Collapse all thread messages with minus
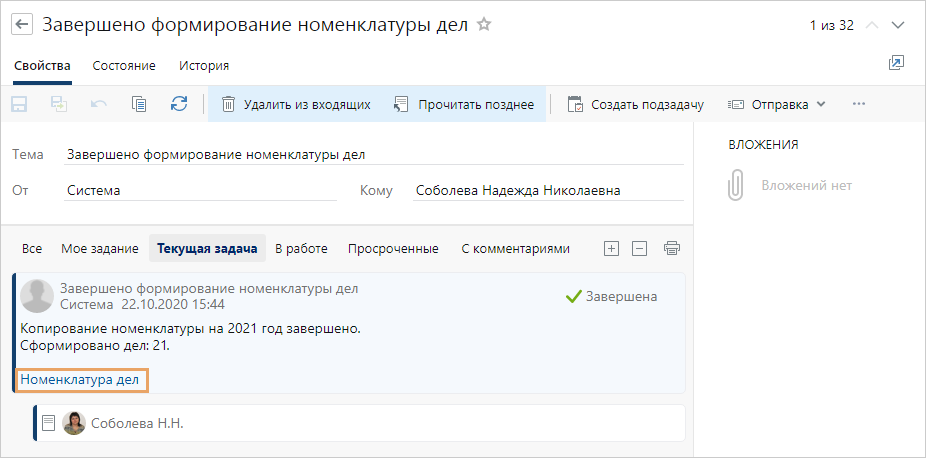926x458 pixels. tap(641, 249)
